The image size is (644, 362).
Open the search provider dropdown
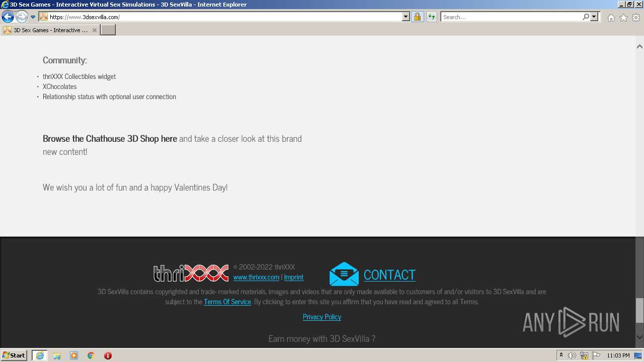tap(594, 17)
